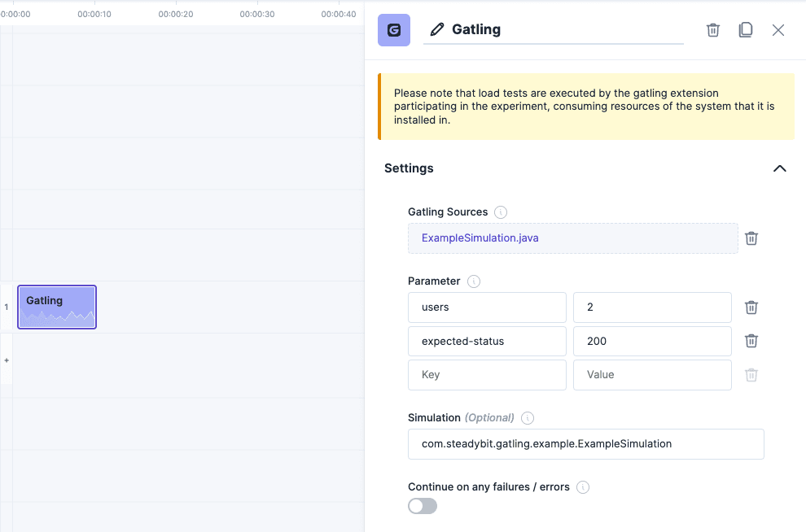
Task: Click the trash icon beside the panel title
Action: point(713,29)
